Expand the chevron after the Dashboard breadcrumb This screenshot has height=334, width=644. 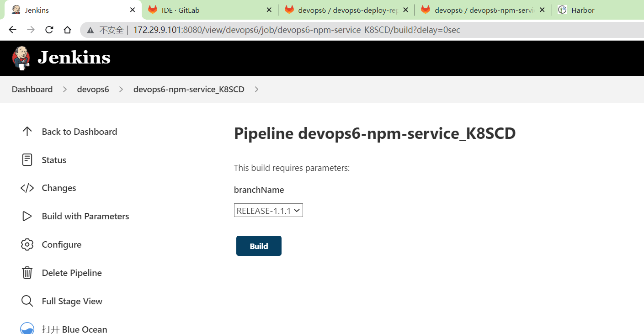pyautogui.click(x=65, y=90)
